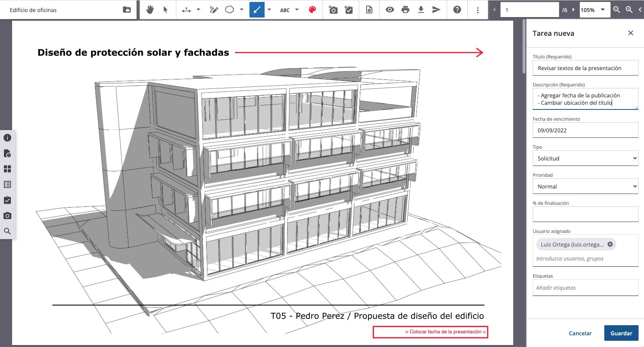This screenshot has width=644, height=347.
Task: Select the ABC text markup tool
Action: point(285,10)
